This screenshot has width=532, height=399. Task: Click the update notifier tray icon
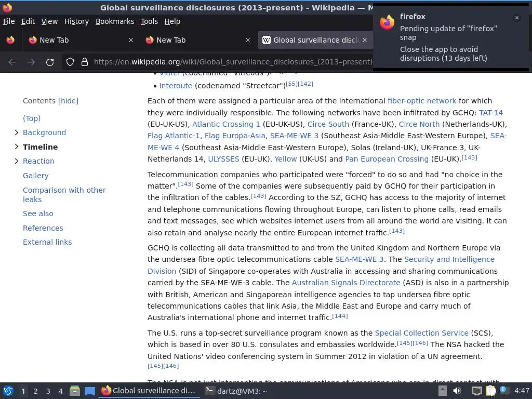(503, 390)
